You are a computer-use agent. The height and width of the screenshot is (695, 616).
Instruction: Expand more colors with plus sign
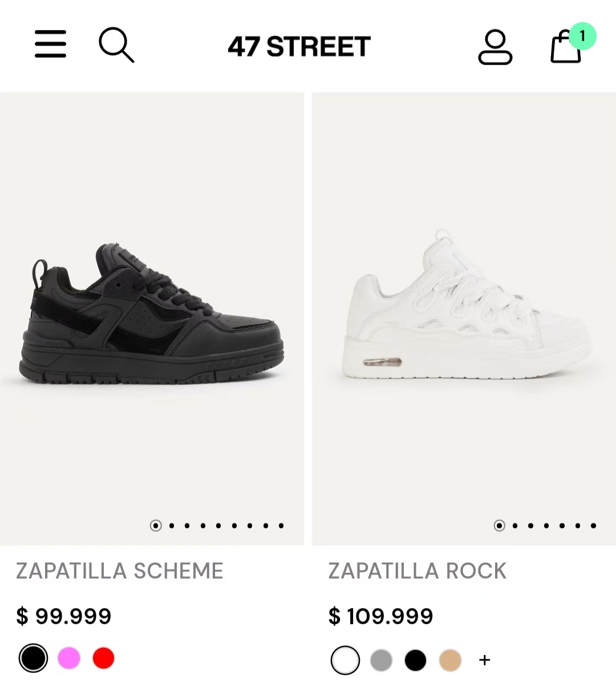coord(485,661)
